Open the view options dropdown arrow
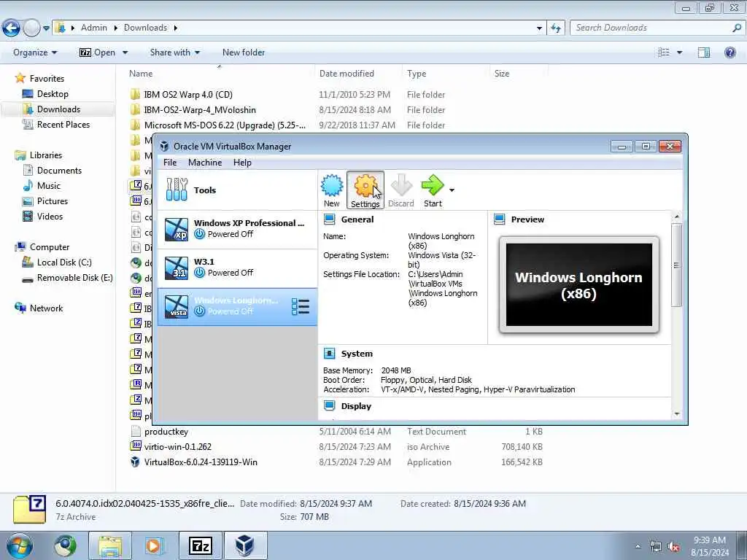 [x=679, y=52]
